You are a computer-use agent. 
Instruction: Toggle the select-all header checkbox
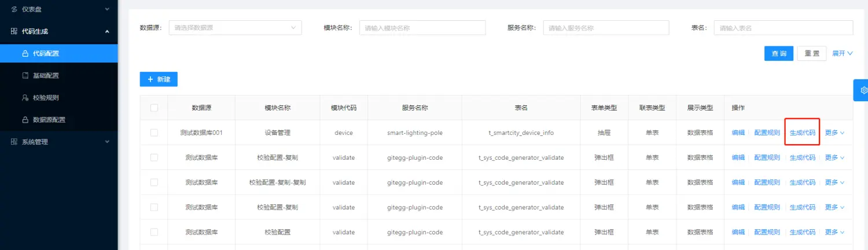(154, 108)
